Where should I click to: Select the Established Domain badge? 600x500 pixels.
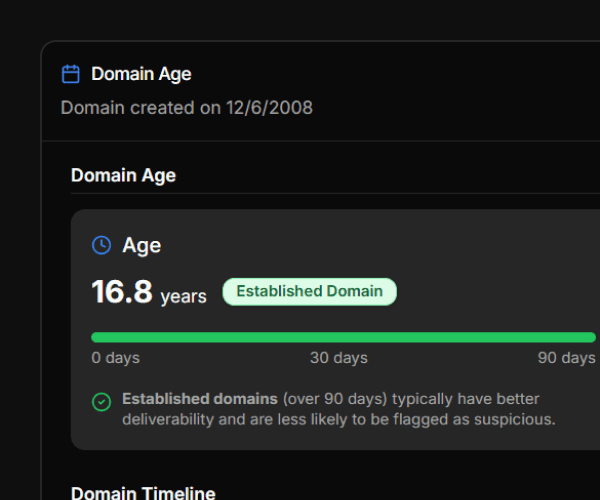tap(309, 291)
